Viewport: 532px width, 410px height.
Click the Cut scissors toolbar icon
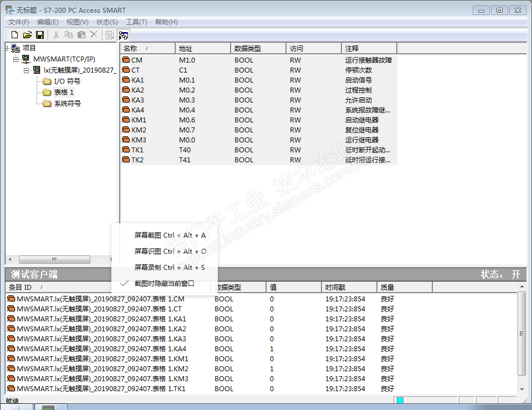56,35
